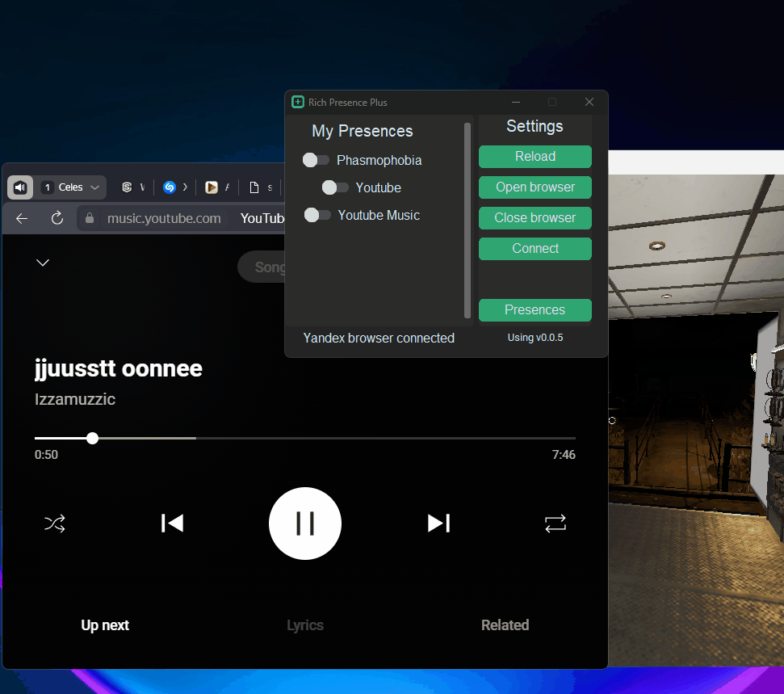
Task: Click the jjuusstt oonnee song title
Action: coord(119,369)
